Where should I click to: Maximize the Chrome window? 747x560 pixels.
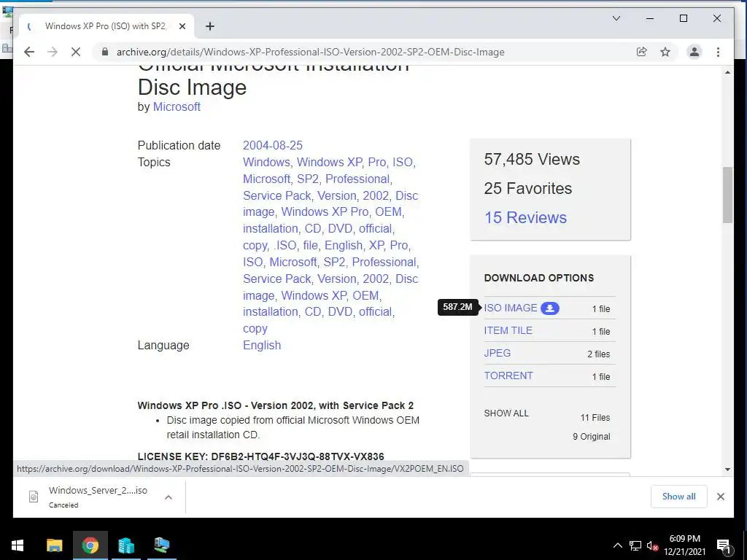pyautogui.click(x=683, y=18)
